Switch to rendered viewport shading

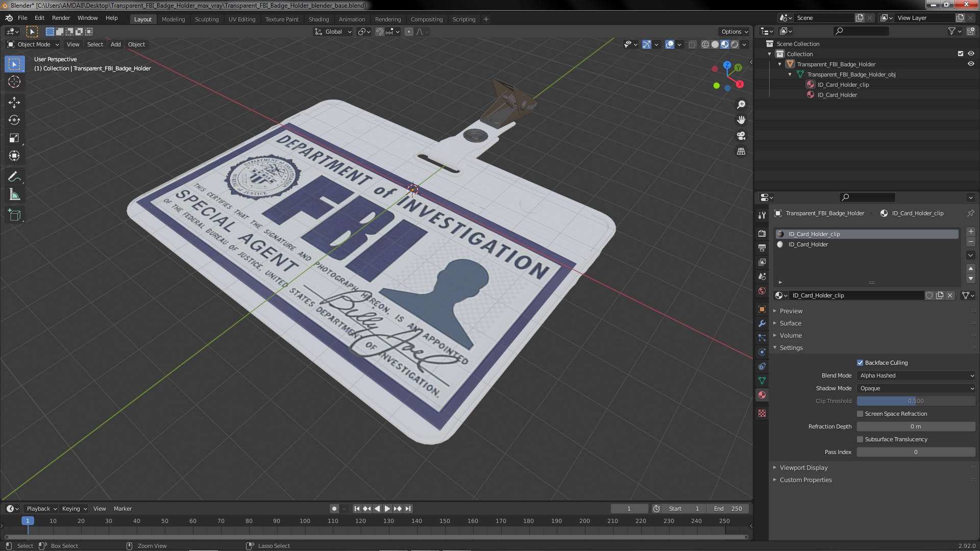coord(734,44)
